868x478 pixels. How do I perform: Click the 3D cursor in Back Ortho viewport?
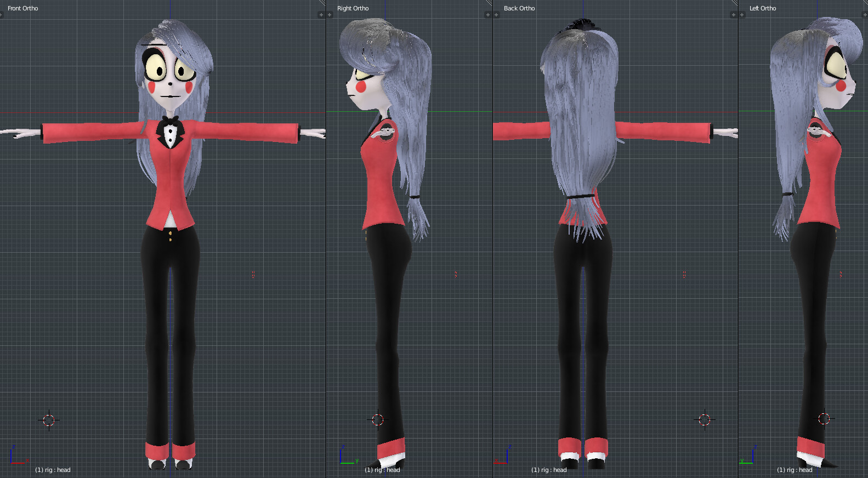pyautogui.click(x=705, y=420)
